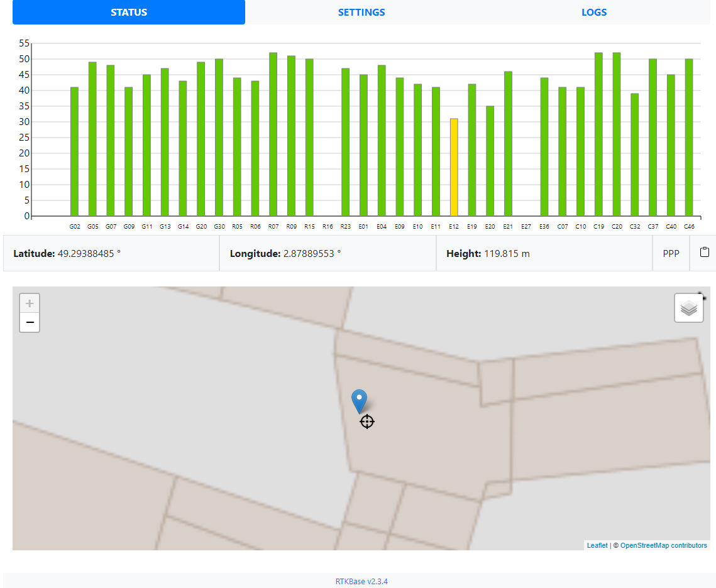Click the G05 axis label

point(92,226)
